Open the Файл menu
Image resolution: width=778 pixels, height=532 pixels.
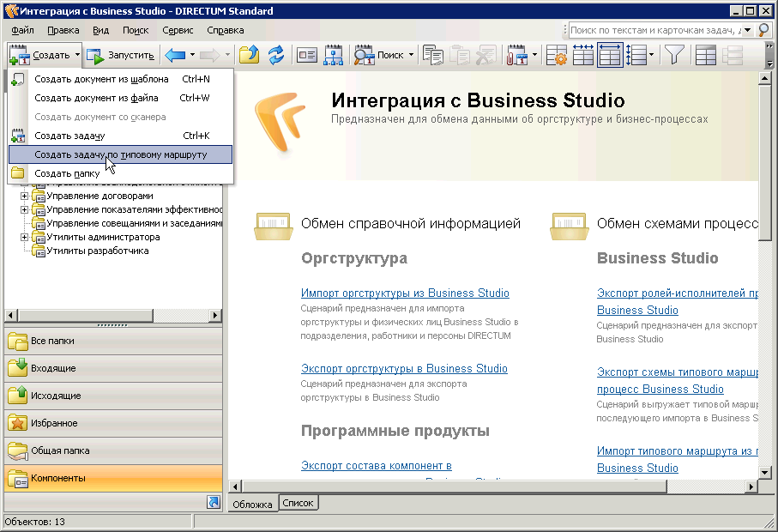22,30
